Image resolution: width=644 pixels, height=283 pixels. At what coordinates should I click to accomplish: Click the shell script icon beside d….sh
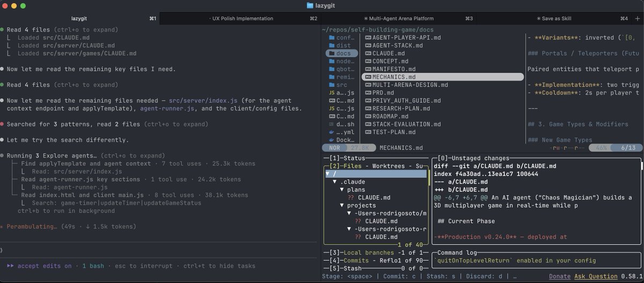pos(331,124)
